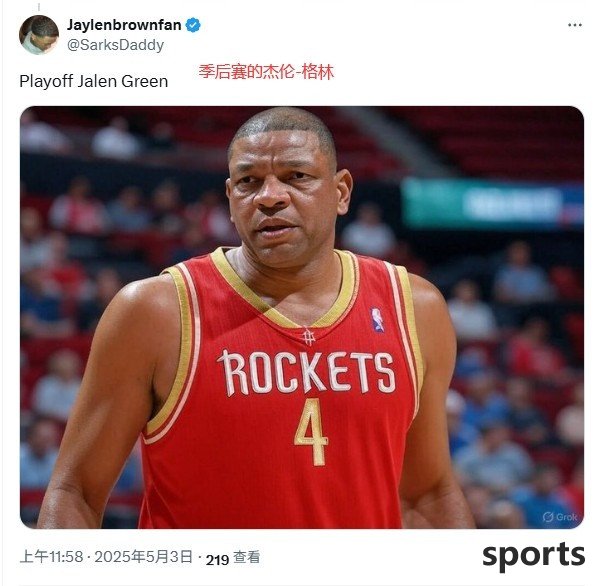The height and width of the screenshot is (586, 600).
Task: Click the red Chinese translation caption
Action: 266,72
